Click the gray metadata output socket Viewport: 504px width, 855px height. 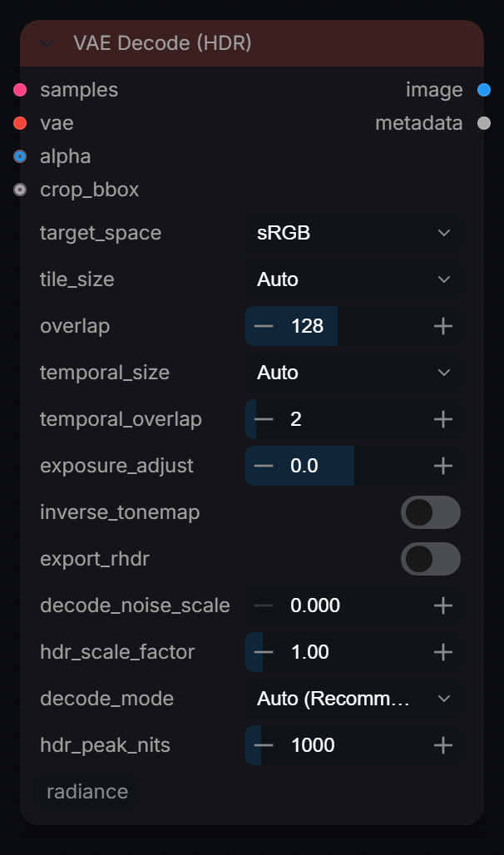point(484,123)
